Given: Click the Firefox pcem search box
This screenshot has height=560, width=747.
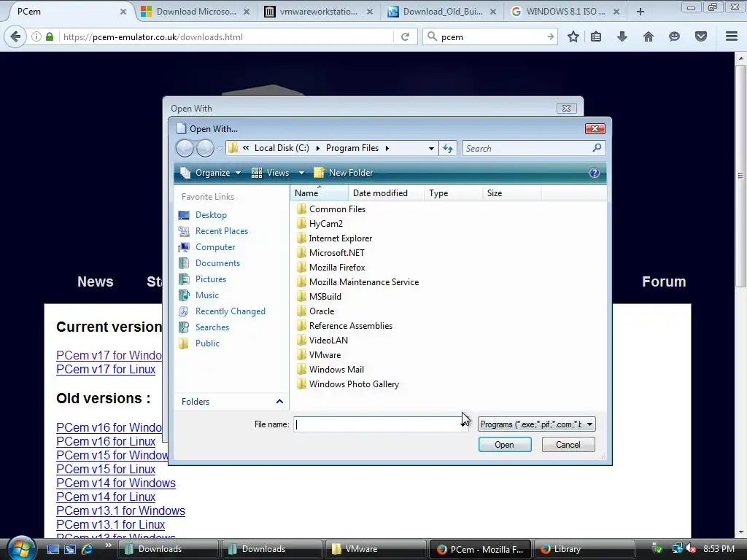Looking at the screenshot, I should click(491, 36).
